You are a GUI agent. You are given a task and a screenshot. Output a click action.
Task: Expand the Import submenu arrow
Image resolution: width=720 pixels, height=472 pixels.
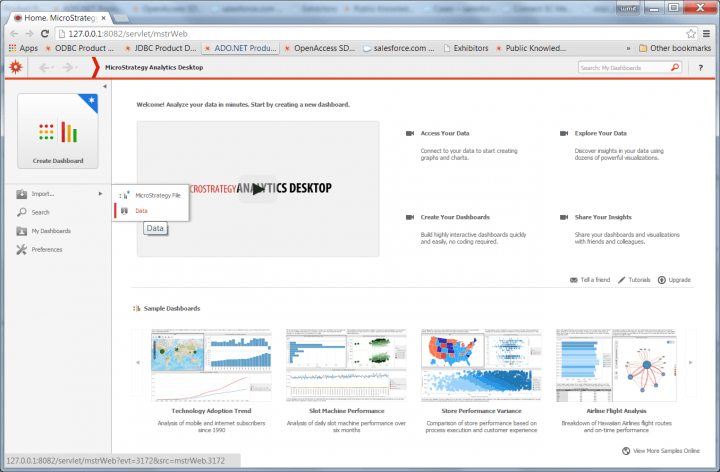click(x=100, y=194)
